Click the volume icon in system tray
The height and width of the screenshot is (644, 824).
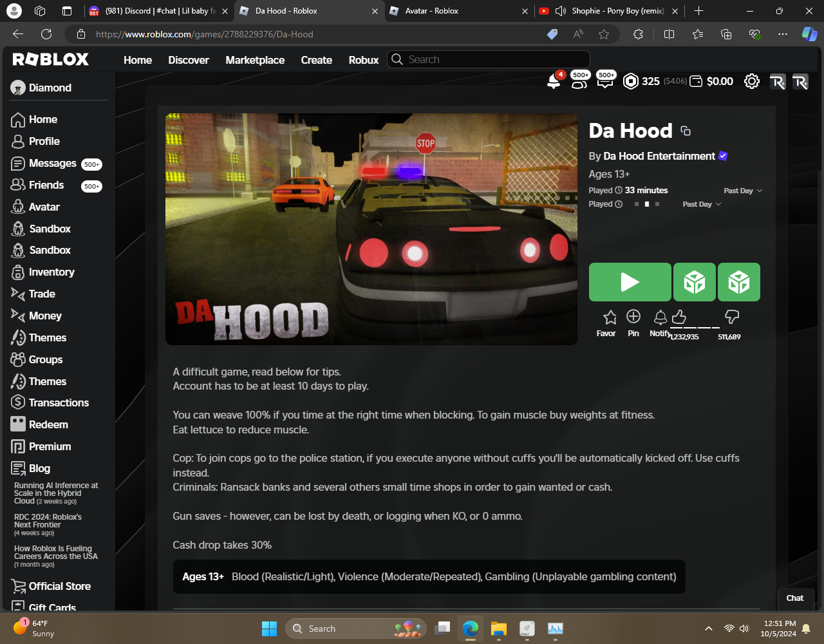pyautogui.click(x=745, y=629)
